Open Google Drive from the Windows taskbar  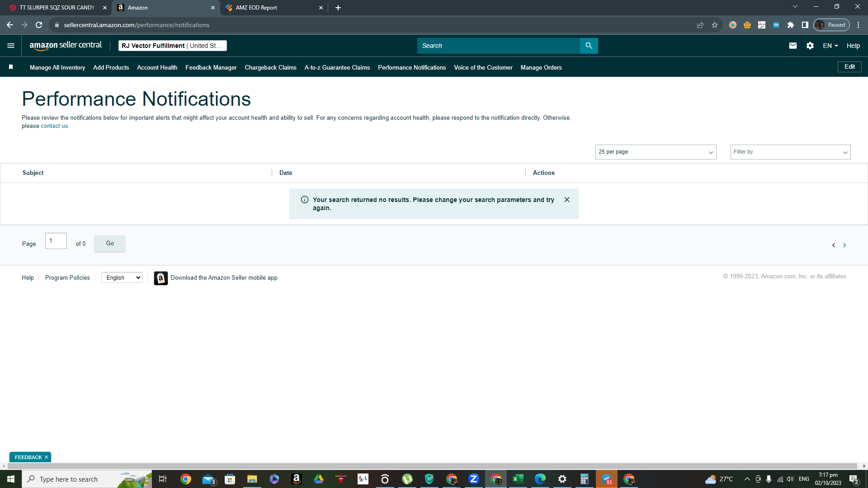[319, 479]
